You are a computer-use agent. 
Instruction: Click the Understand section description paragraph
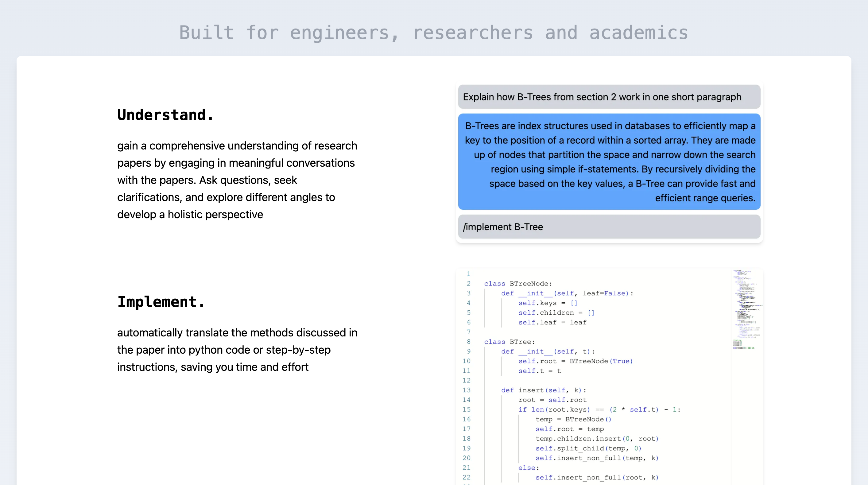tap(237, 180)
